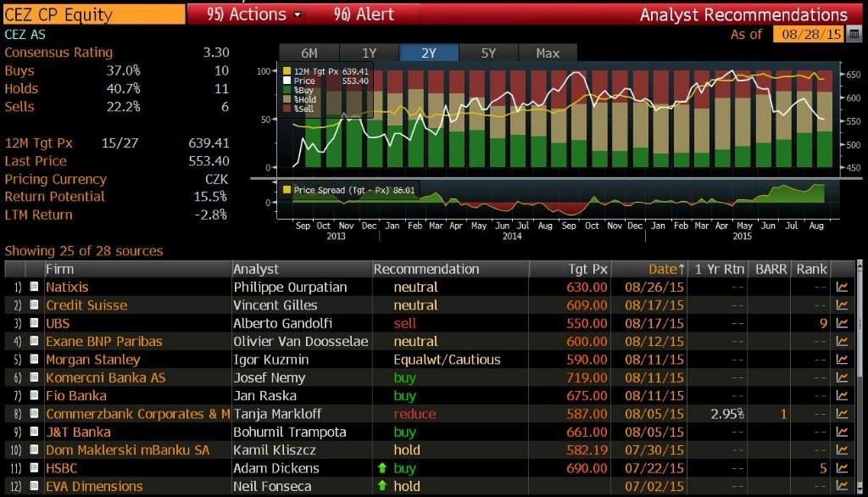
Task: Click the tan %Hold legend swatch
Action: click(287, 99)
